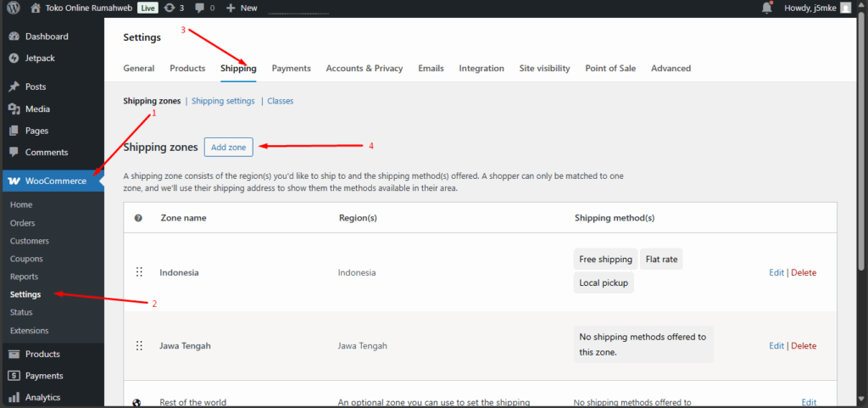Click the WordPress logo icon

click(12, 8)
